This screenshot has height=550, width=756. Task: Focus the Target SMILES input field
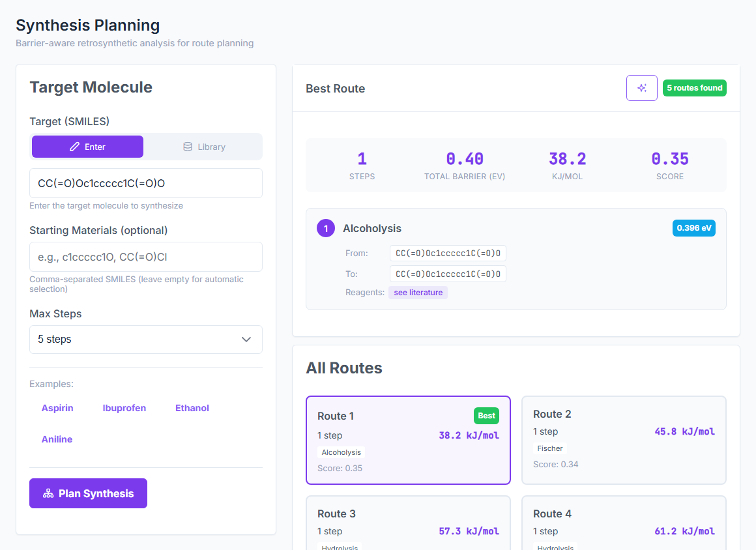pos(145,183)
